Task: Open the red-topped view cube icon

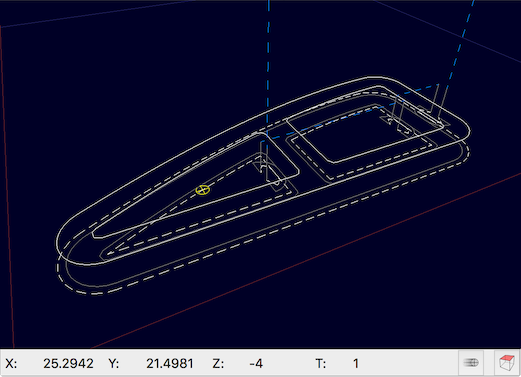Action: pyautogui.click(x=506, y=363)
